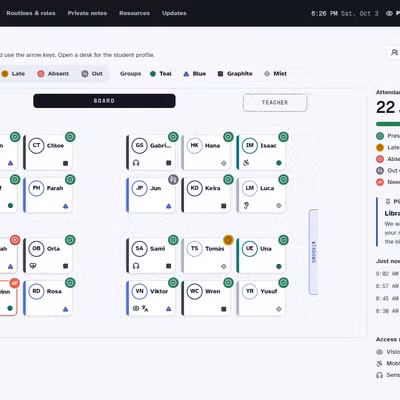
Task: Click the BOARD bar
Action: click(x=104, y=101)
